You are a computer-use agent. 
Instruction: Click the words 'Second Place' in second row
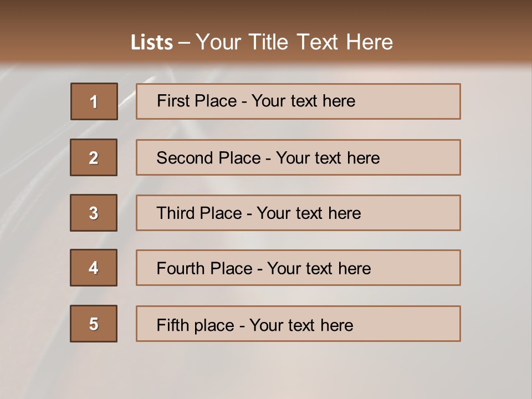point(209,158)
